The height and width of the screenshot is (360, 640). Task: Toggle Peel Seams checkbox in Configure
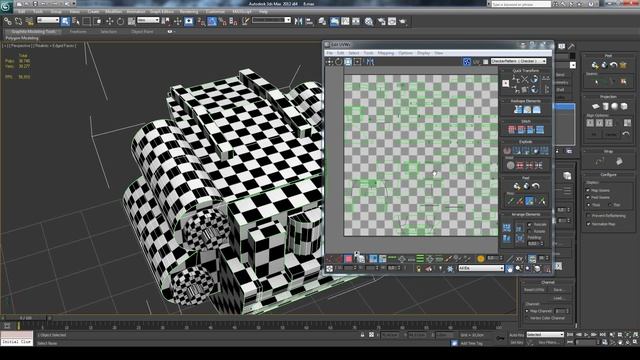[588, 198]
